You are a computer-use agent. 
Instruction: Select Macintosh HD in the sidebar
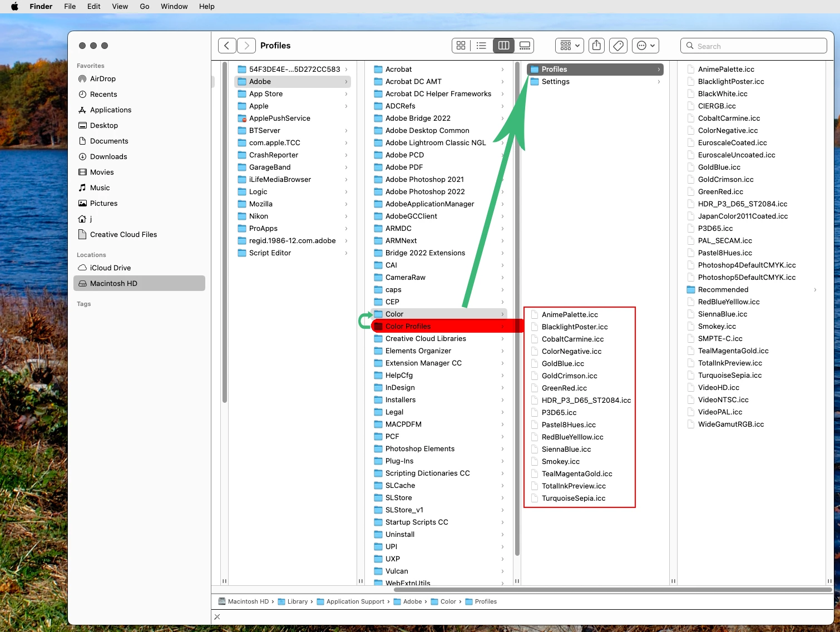(x=139, y=283)
